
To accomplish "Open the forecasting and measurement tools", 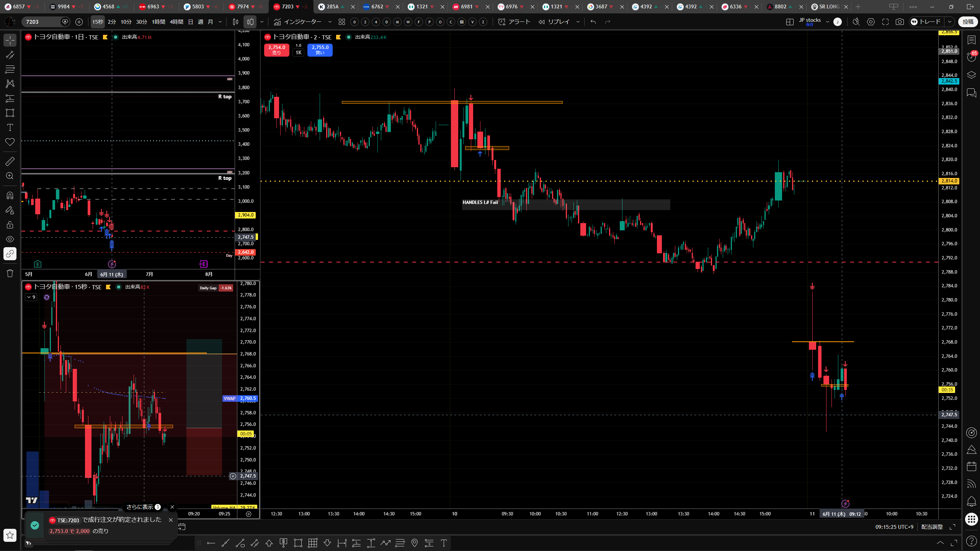I will point(10,98).
